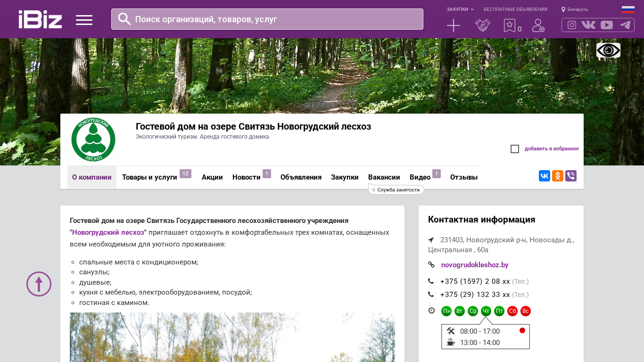Open the favorites bookmark icon
The height and width of the screenshot is (362, 644).
(510, 25)
